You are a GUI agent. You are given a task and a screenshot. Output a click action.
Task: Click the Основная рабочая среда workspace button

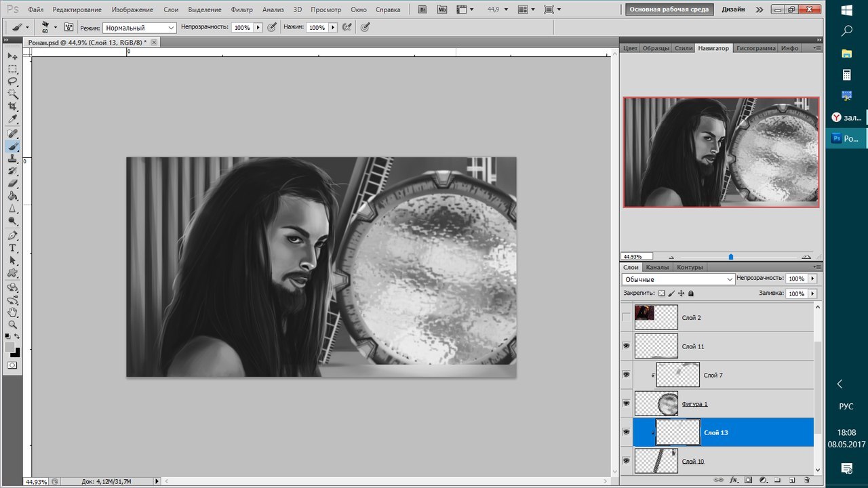point(669,9)
